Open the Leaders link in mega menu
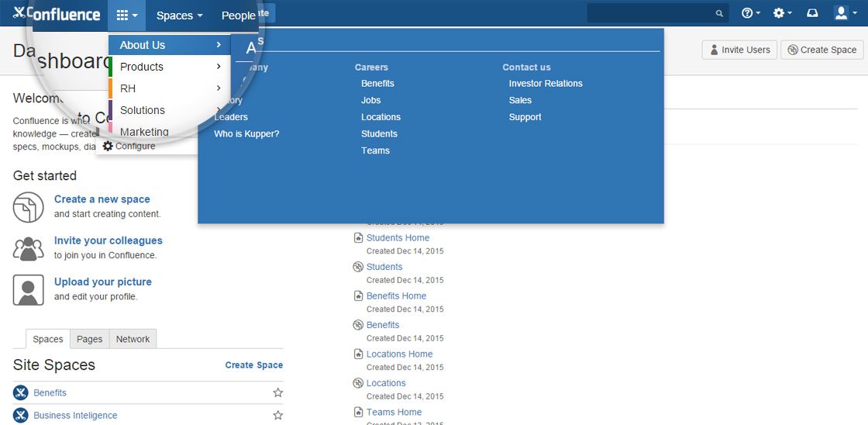868x425 pixels. point(231,117)
